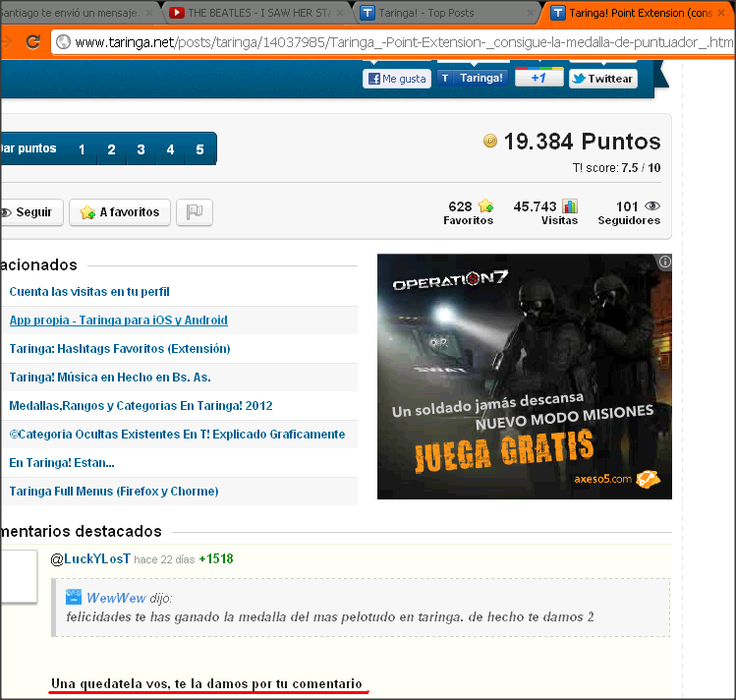Open Taringa! Música en Hecho en Bs. As.

click(x=110, y=378)
